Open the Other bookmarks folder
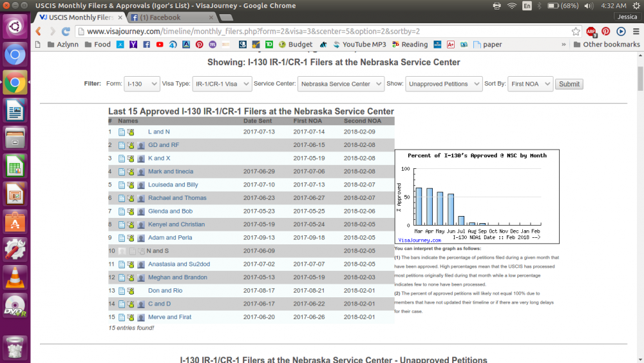The image size is (644, 363). (607, 44)
